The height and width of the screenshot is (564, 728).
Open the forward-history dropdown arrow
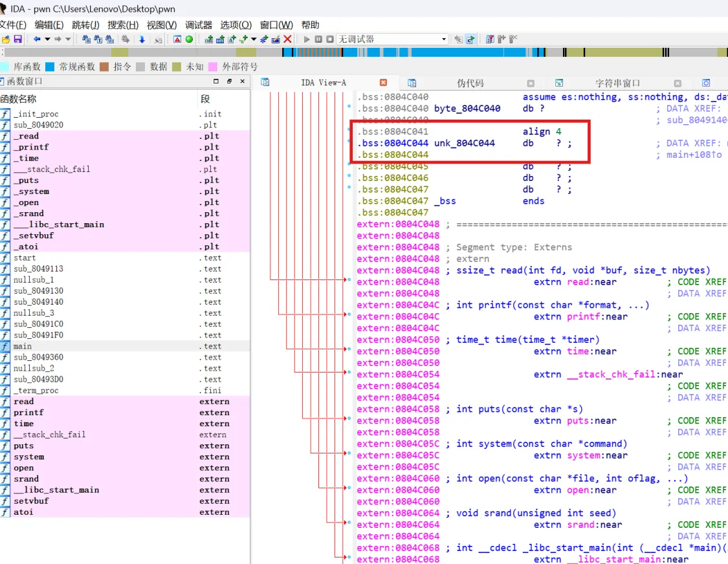pyautogui.click(x=68, y=39)
